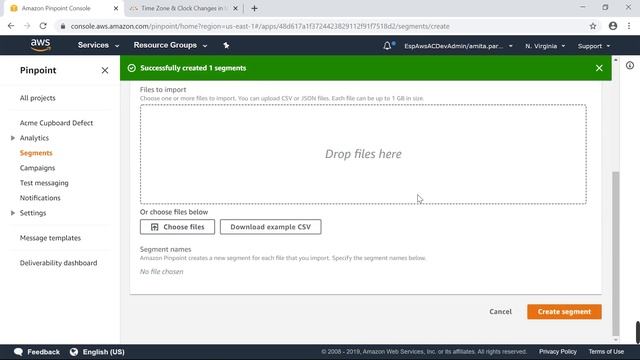Open Acme Cupboard Defect project
640x360 pixels.
coord(56,123)
